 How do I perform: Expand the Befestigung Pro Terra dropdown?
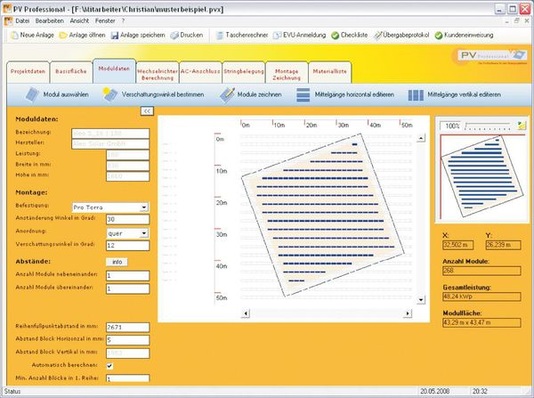point(144,207)
